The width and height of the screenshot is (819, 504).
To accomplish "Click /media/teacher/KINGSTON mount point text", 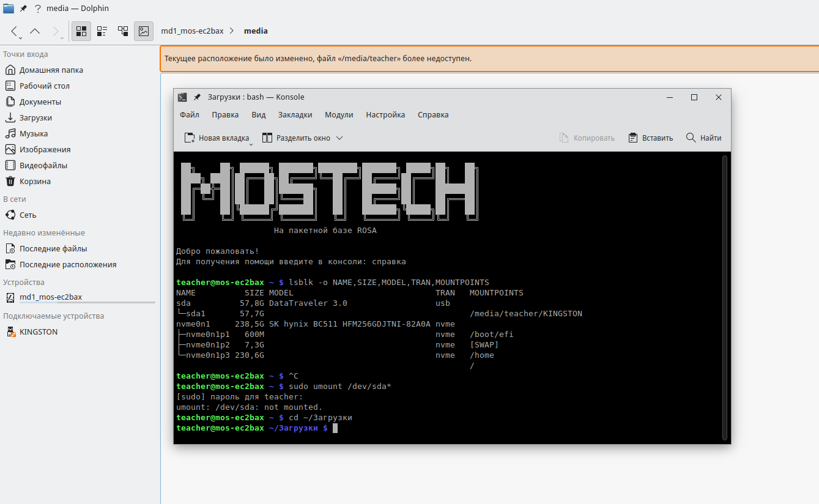I will click(526, 314).
